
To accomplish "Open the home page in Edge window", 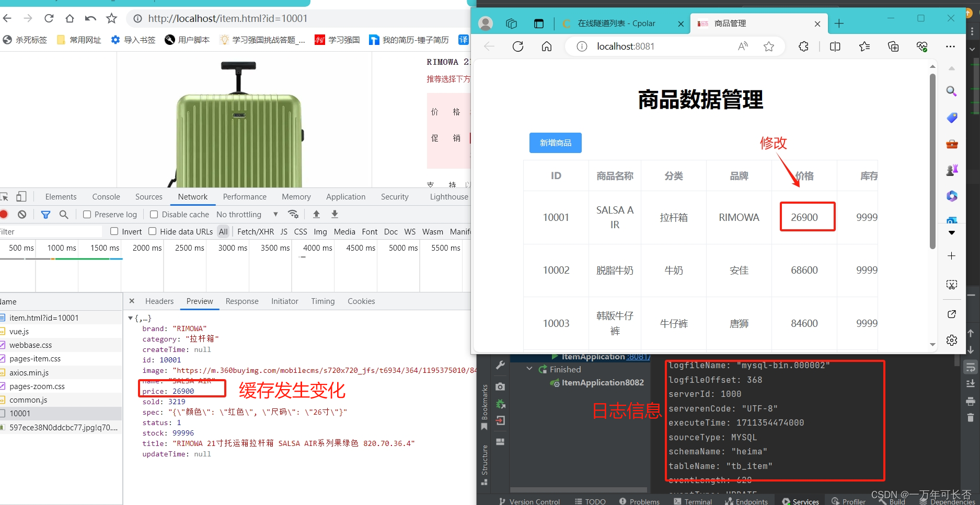I will (x=547, y=46).
